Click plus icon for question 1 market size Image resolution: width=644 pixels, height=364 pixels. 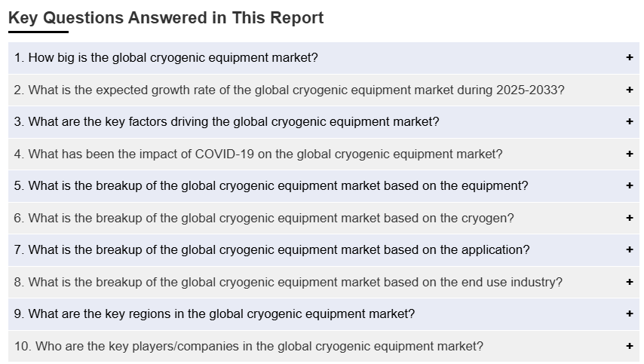point(629,58)
